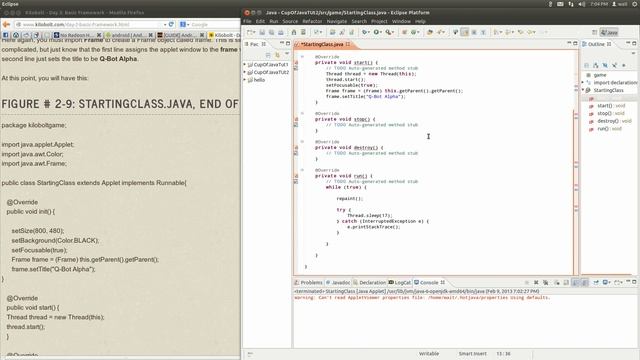The width and height of the screenshot is (640, 360).
Task: Click Remove All Terminated Launches in Console
Action: (x=546, y=282)
